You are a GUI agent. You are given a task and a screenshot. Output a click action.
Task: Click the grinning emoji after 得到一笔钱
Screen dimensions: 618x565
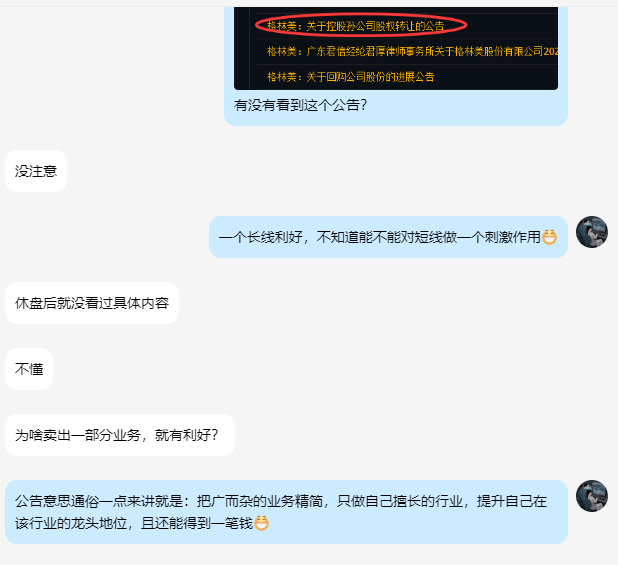pos(261,524)
